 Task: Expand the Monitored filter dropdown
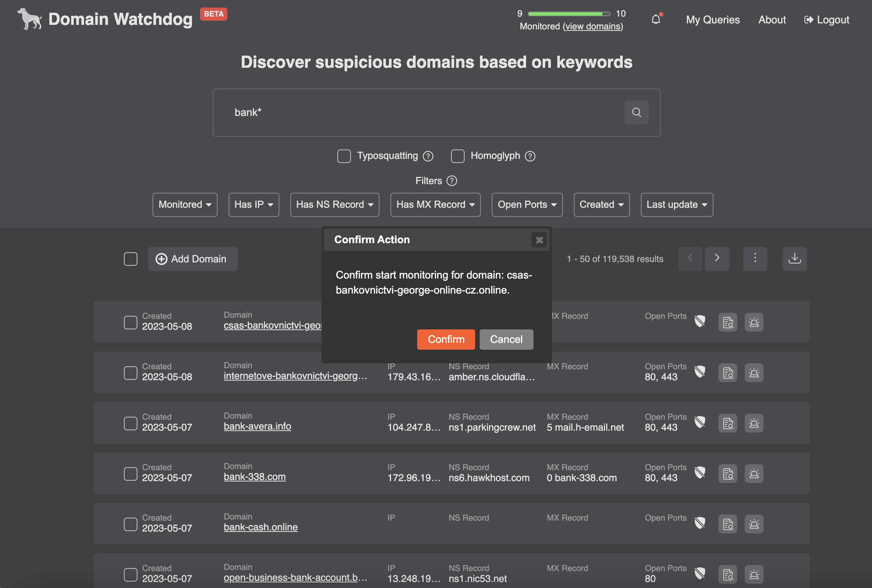click(x=185, y=205)
